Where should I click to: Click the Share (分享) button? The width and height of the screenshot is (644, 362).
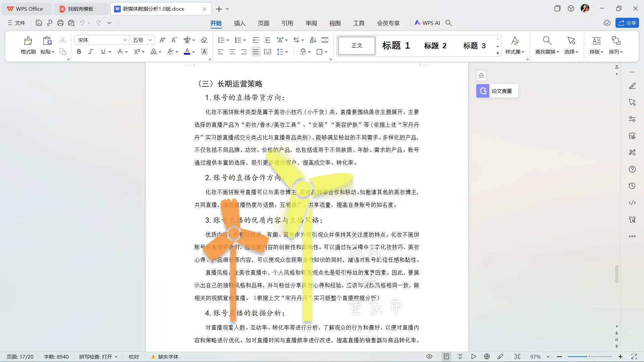pos(627,23)
